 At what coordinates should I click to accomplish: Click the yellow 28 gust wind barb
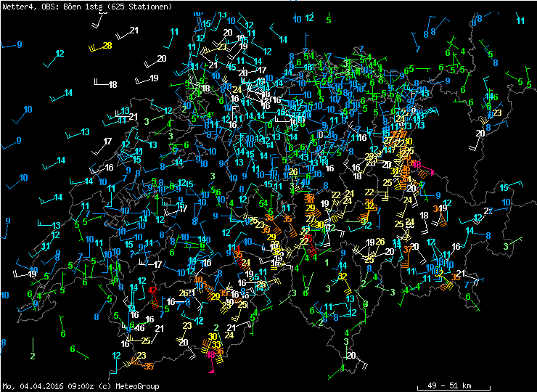pos(106,46)
